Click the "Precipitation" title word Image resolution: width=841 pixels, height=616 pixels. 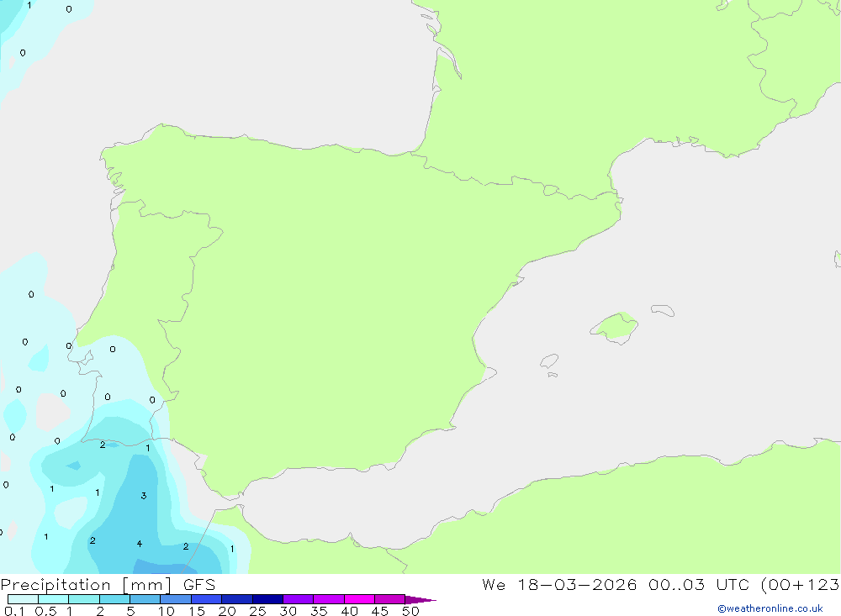point(56,585)
